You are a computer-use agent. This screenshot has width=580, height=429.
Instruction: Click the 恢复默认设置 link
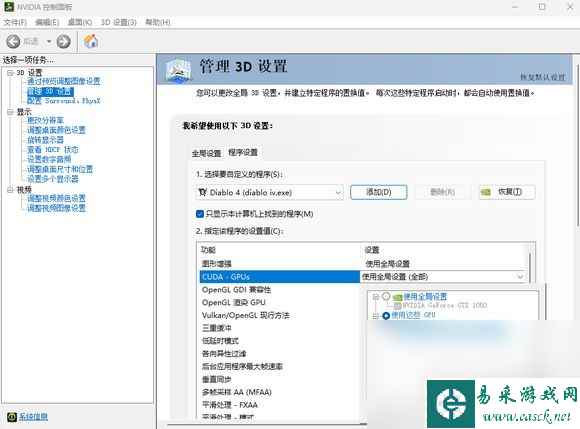pyautogui.click(x=542, y=77)
